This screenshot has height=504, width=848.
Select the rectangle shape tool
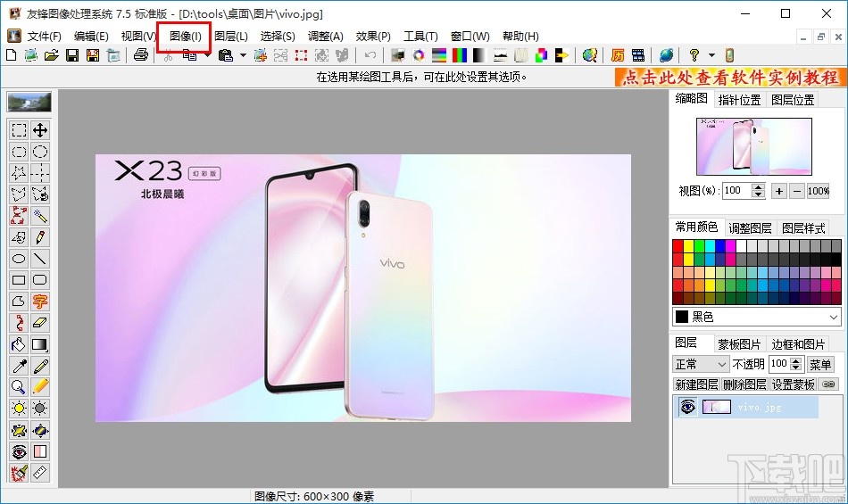(x=19, y=280)
